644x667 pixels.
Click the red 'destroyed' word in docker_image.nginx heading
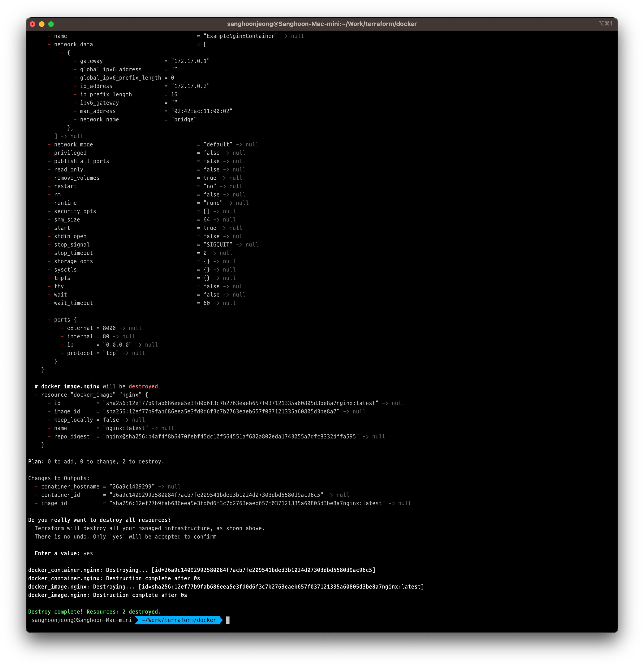[x=143, y=386]
